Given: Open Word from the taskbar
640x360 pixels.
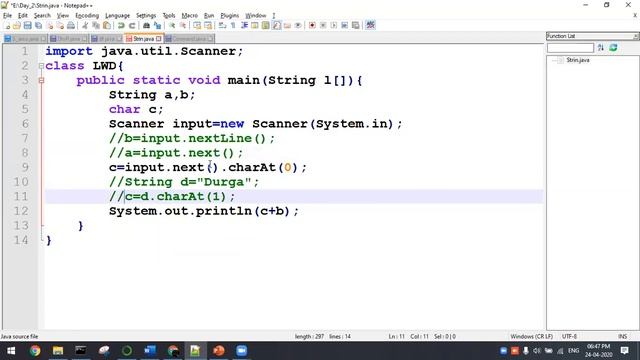Looking at the screenshot, I should [150, 351].
